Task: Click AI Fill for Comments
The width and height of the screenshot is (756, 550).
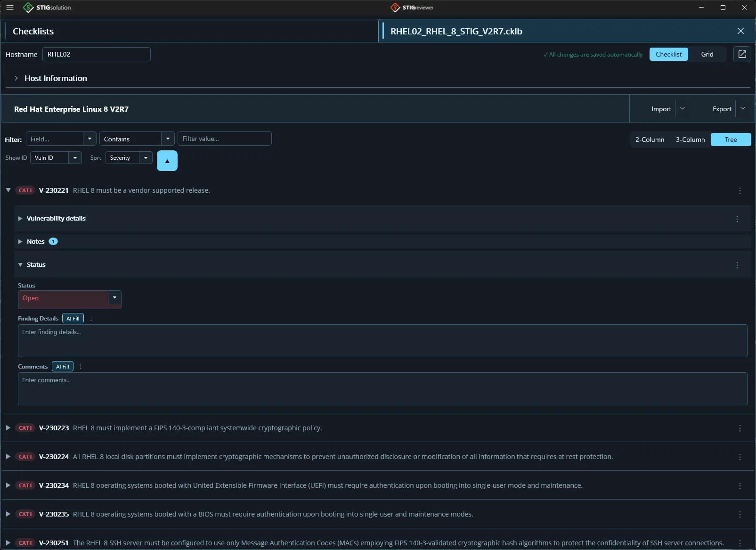Action: 63,367
